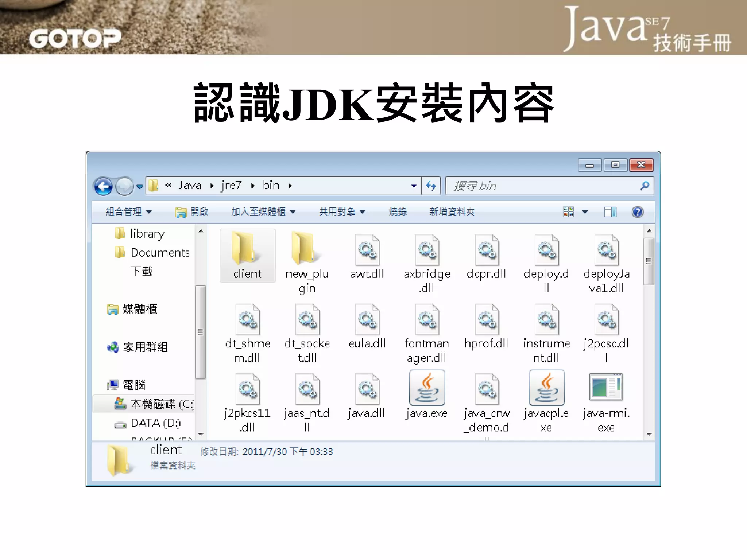The height and width of the screenshot is (560, 747).
Task: Select the dt_shmem.dll file
Action: (247, 333)
